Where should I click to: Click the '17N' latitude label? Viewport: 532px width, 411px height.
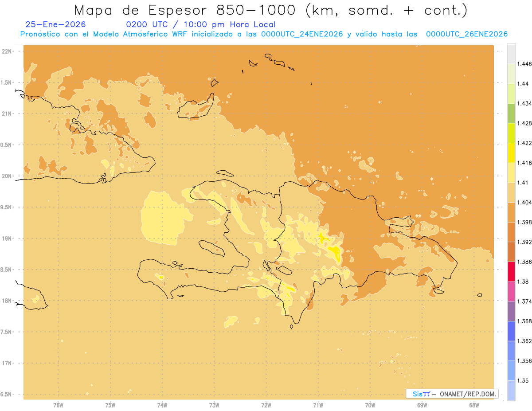coord(6,363)
